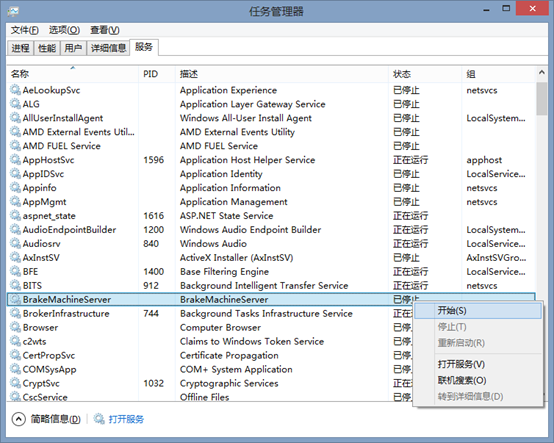Viewport: 554px width, 443px height.
Task: Click the Certificate Propagation description
Action: [x=229, y=355]
